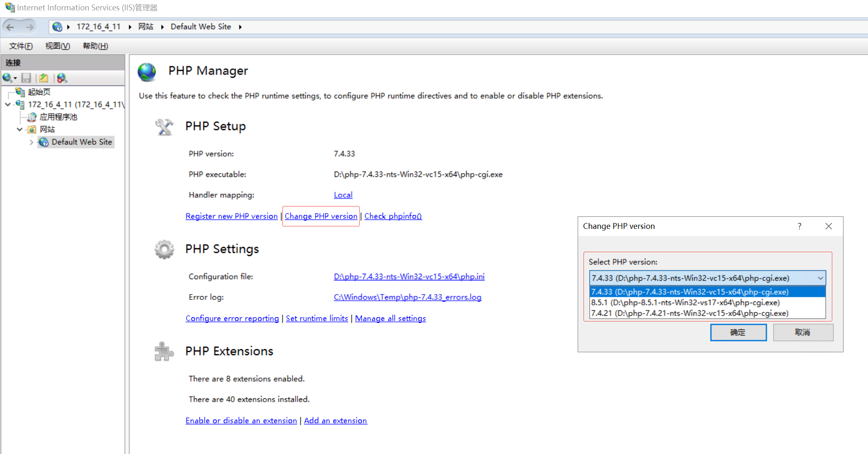The height and width of the screenshot is (454, 868).
Task: Click the 确定 button in the dialog
Action: (x=738, y=332)
